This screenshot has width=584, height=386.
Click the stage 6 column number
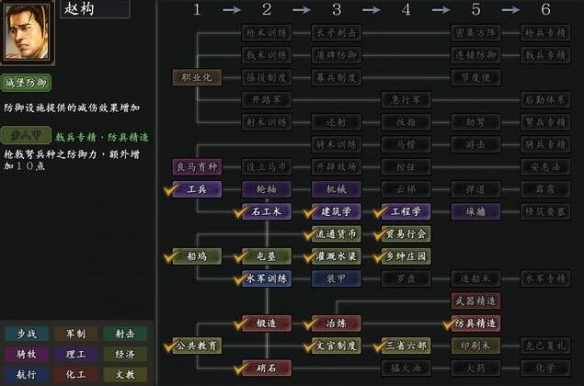[x=546, y=9]
